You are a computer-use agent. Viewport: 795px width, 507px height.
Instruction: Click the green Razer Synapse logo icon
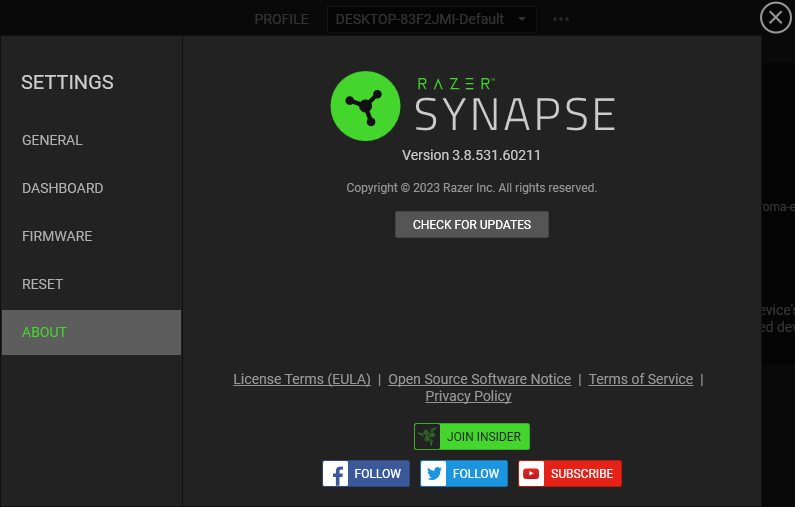[x=365, y=106]
